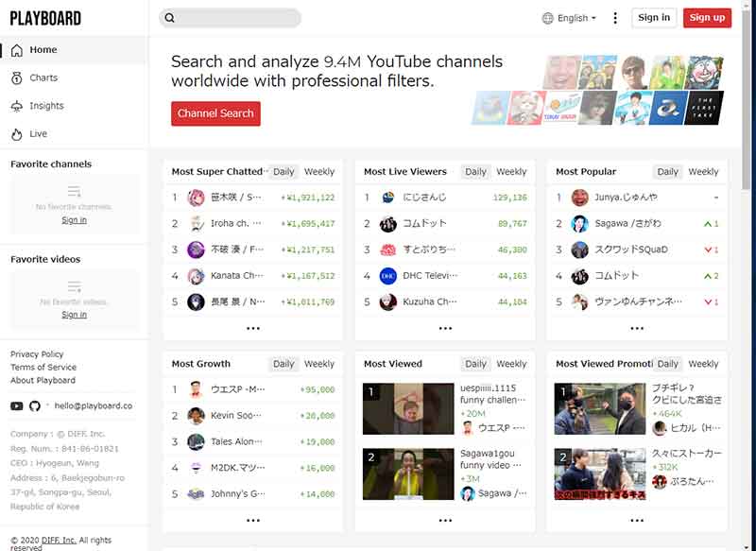Open the Charts medal icon
The image size is (756, 551).
17,78
